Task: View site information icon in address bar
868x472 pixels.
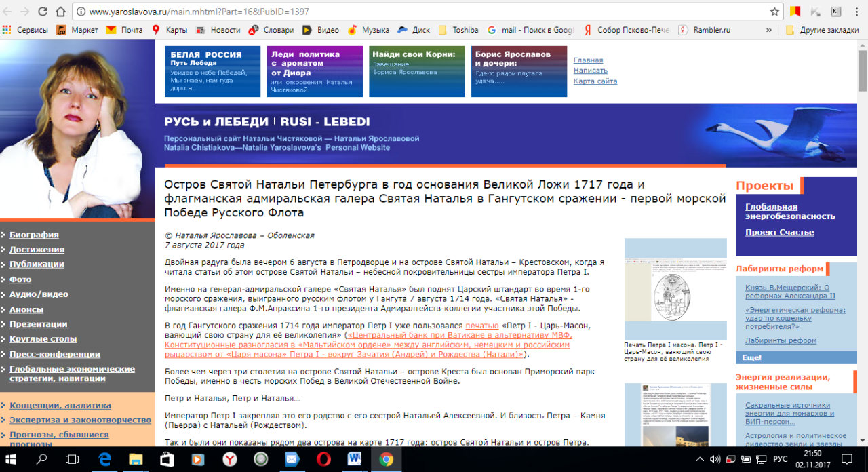Action: tap(81, 12)
